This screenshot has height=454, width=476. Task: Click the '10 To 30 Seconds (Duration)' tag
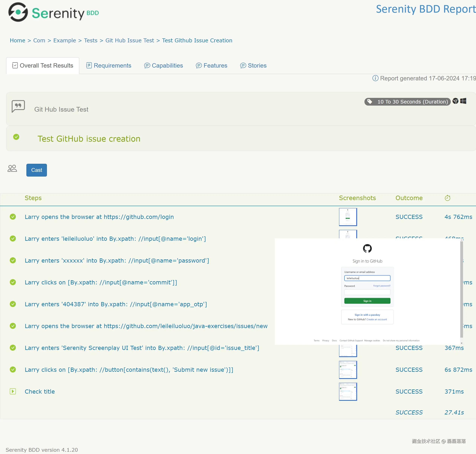[407, 102]
